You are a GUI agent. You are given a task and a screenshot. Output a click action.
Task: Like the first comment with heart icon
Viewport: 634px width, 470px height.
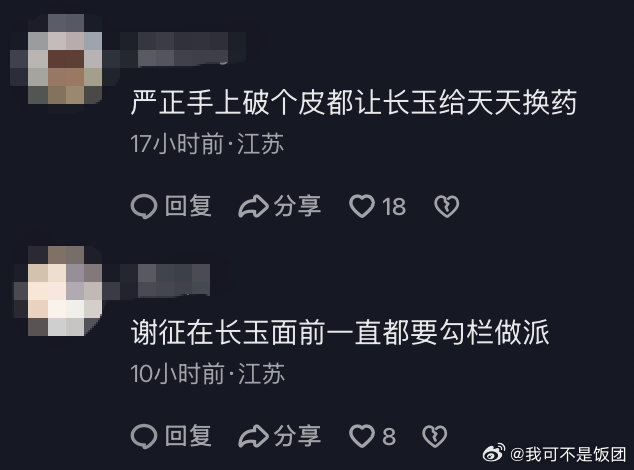click(x=361, y=206)
